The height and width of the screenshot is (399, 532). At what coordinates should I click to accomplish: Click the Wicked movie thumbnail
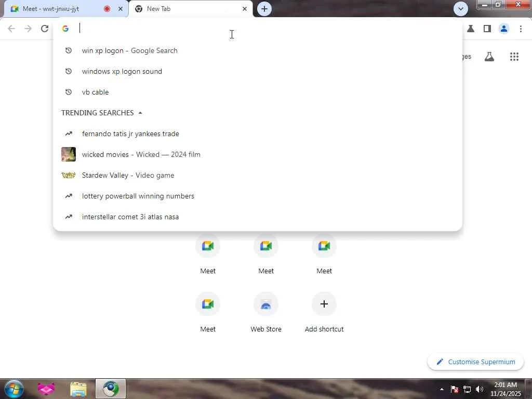pyautogui.click(x=69, y=154)
